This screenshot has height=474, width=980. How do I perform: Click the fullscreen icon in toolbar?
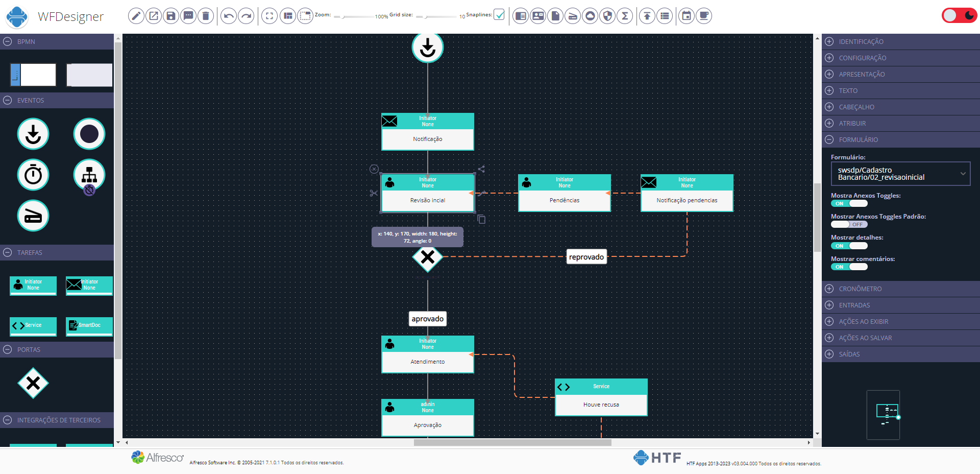[269, 16]
